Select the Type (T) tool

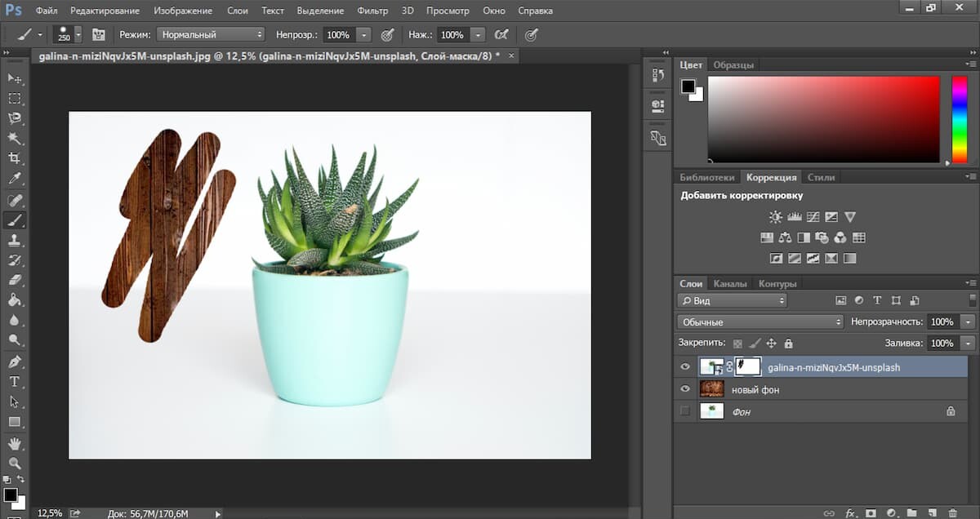14,382
